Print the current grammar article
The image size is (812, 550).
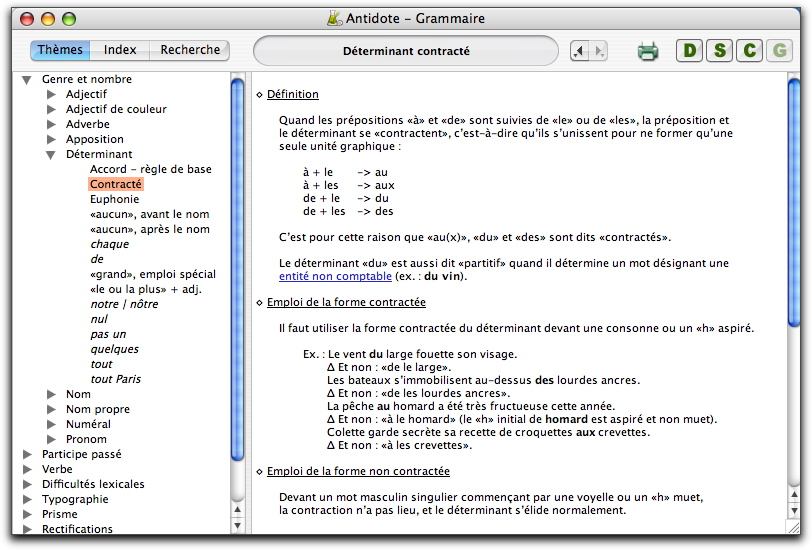(647, 51)
